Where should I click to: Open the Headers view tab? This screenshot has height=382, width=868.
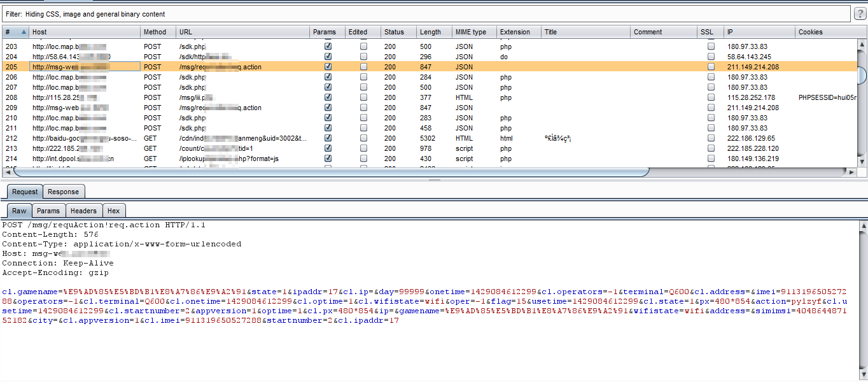coord(83,211)
